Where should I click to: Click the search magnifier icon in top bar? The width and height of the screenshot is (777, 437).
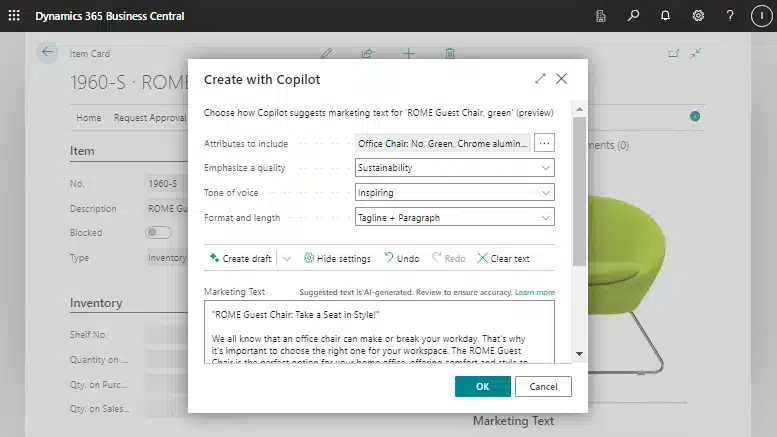click(633, 16)
